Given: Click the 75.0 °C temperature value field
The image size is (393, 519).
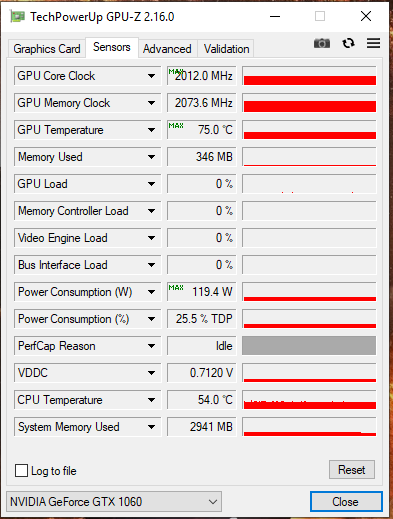Looking at the screenshot, I should click(202, 130).
